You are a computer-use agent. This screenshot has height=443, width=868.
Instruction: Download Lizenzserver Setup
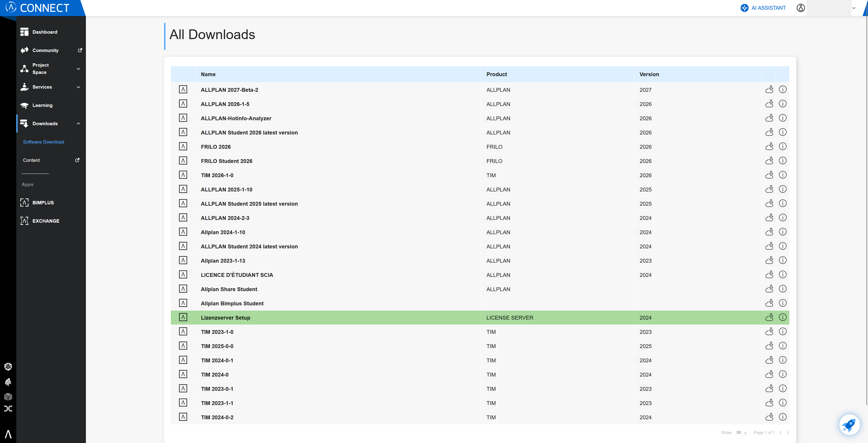click(x=769, y=317)
